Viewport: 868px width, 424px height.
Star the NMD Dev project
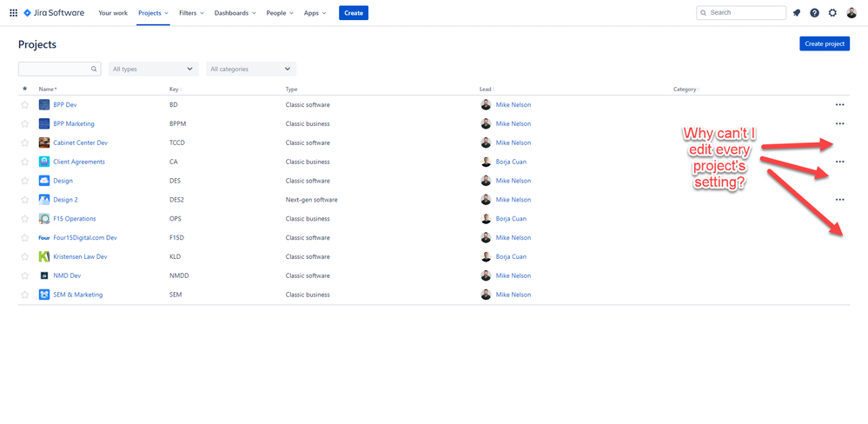24,275
